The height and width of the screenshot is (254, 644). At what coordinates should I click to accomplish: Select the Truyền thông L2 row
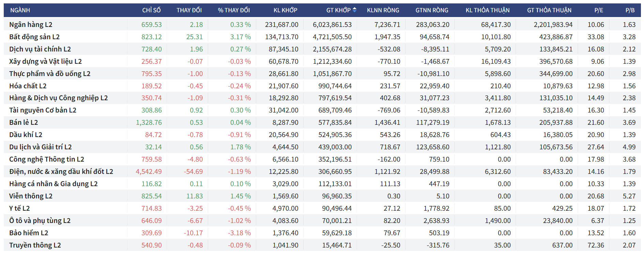point(35,245)
